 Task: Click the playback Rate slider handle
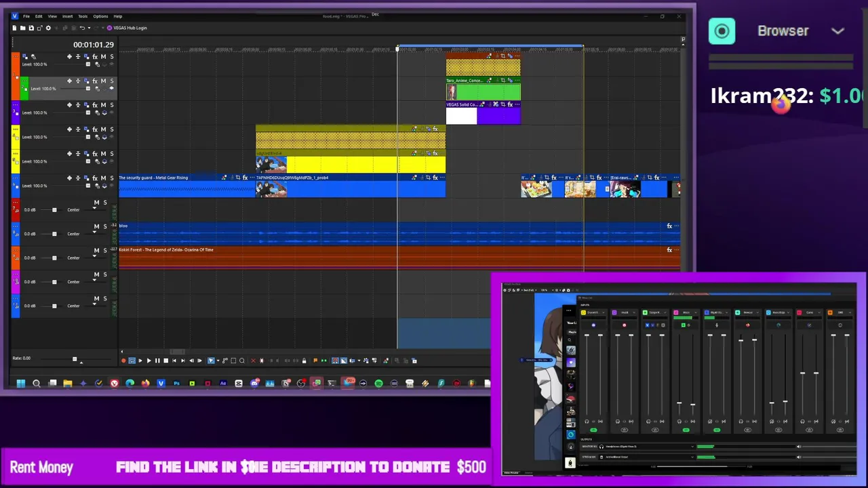click(75, 359)
